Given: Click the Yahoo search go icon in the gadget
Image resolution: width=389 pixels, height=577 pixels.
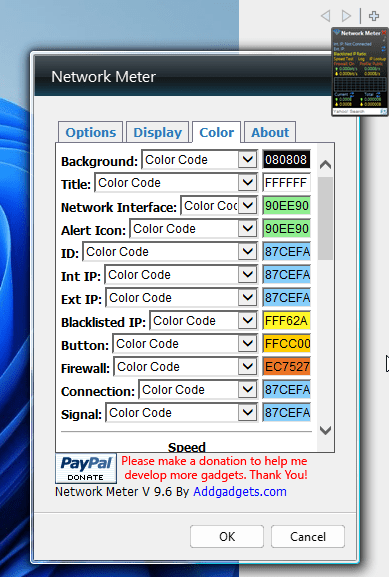Looking at the screenshot, I should (383, 111).
